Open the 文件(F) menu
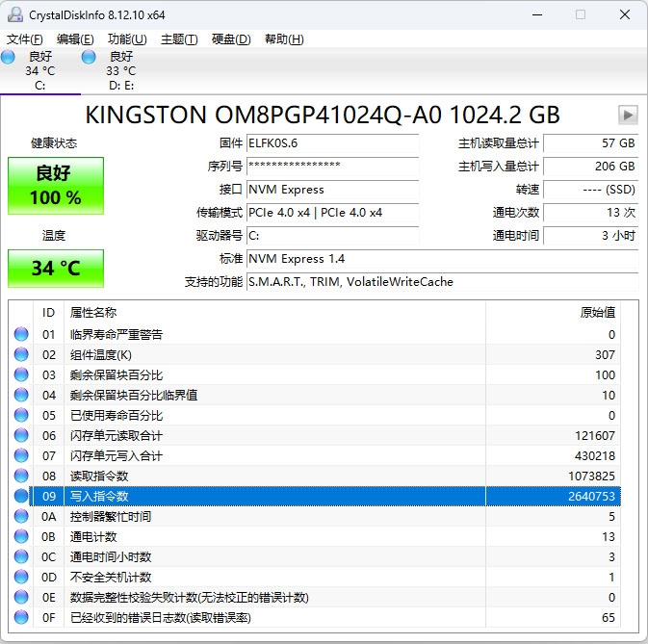This screenshot has width=648, height=644. 25,39
